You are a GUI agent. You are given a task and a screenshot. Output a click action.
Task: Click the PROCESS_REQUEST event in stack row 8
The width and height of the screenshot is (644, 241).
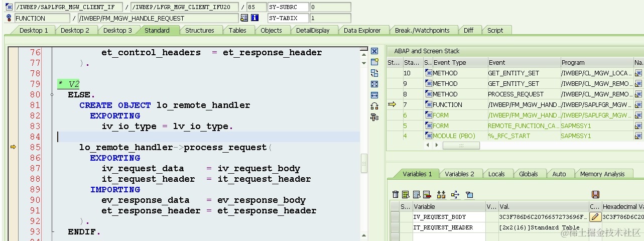point(524,94)
